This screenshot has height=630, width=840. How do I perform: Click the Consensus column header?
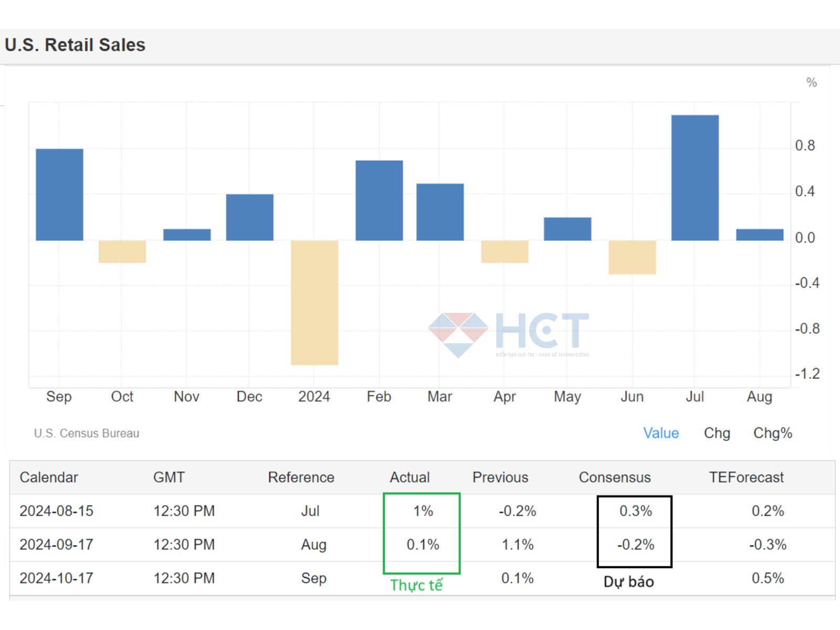click(x=615, y=477)
